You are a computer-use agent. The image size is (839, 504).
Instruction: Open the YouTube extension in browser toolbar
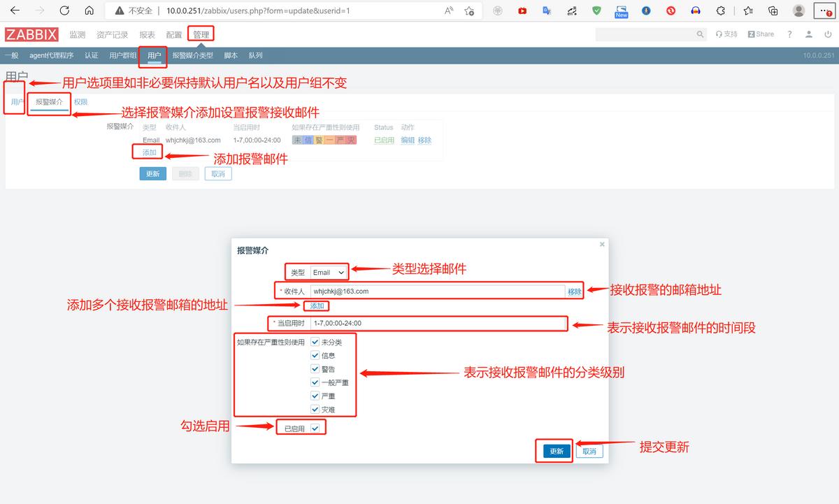coord(522,10)
